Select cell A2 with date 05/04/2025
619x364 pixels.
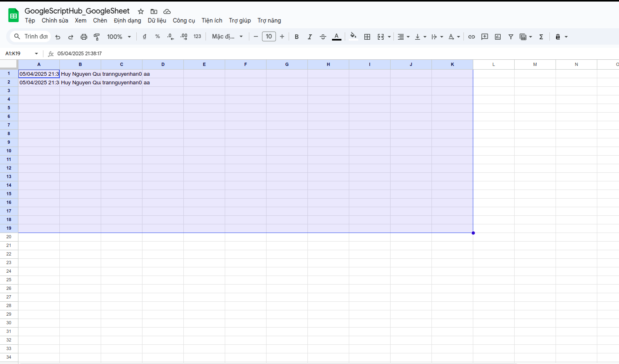tap(39, 82)
